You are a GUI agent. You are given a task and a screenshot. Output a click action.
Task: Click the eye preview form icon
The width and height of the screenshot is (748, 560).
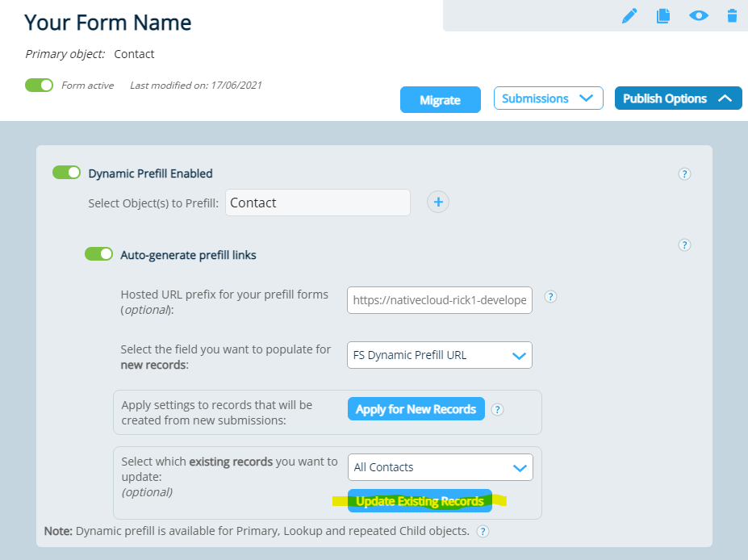tap(698, 15)
